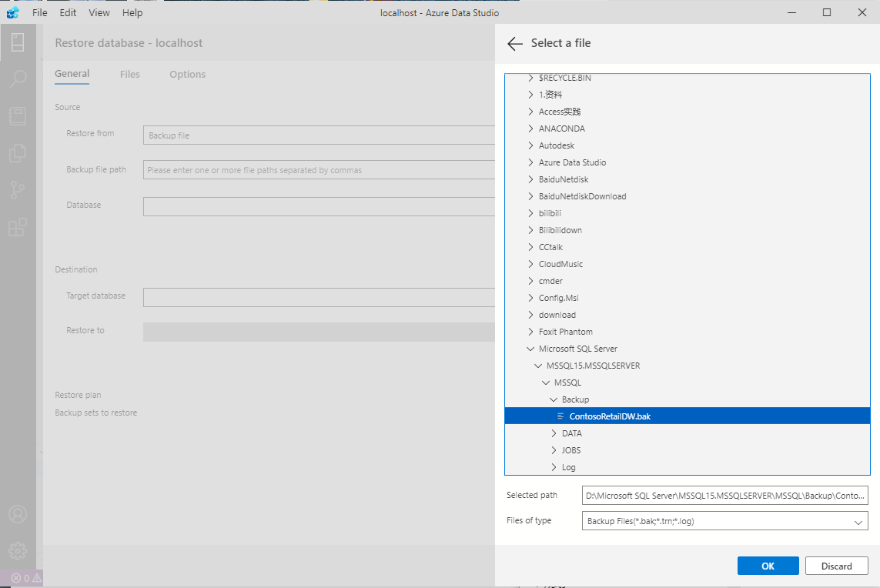Image resolution: width=880 pixels, height=588 pixels.
Task: Expand the BaiduNetdisk folder
Action: click(x=530, y=179)
